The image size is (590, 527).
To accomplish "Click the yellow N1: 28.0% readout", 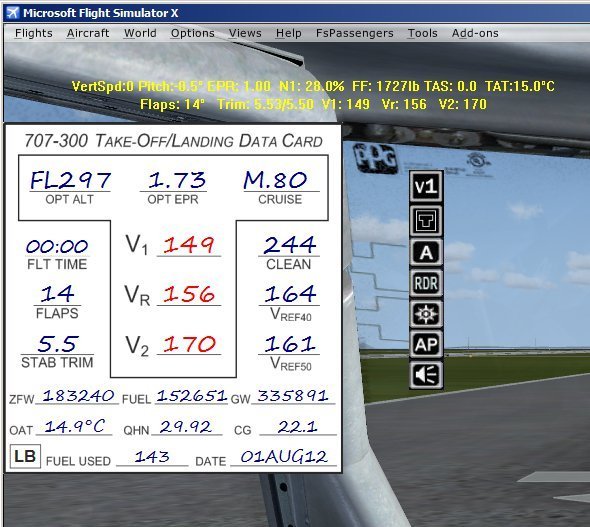I will 312,86.
